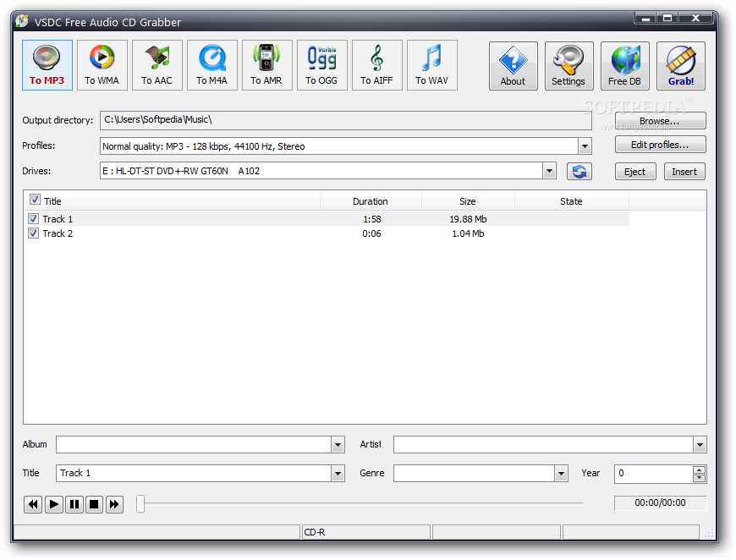The width and height of the screenshot is (736, 560).
Task: Skip to previous track
Action: (x=33, y=504)
